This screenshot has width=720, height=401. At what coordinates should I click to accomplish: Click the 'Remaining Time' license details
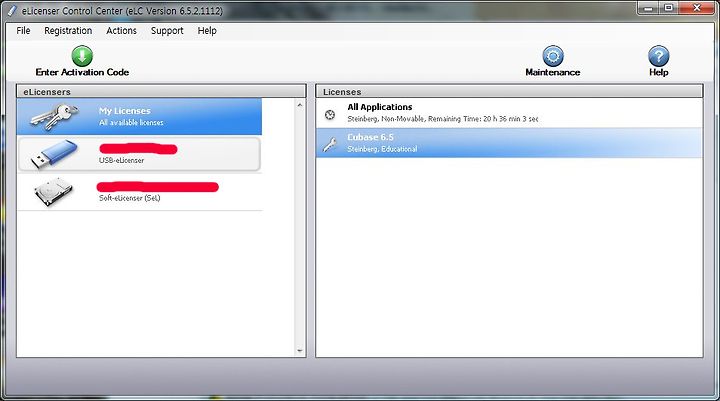tap(443, 119)
